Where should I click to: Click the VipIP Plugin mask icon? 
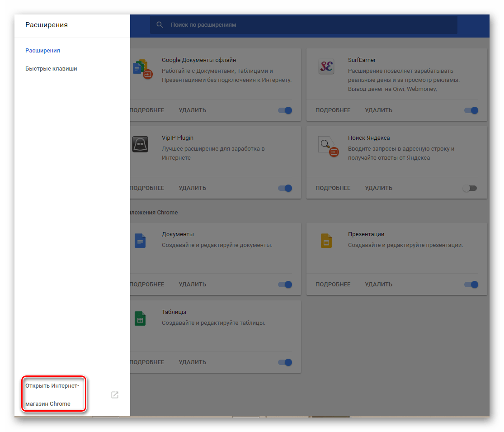click(140, 145)
